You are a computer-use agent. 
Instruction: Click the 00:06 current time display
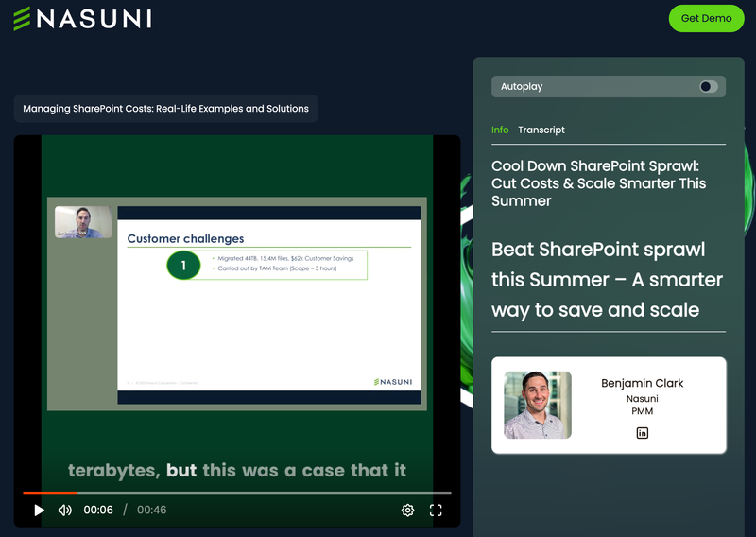point(98,510)
